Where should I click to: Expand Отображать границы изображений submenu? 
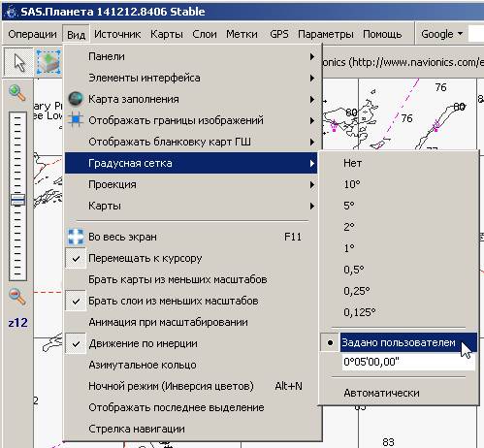coord(191,120)
